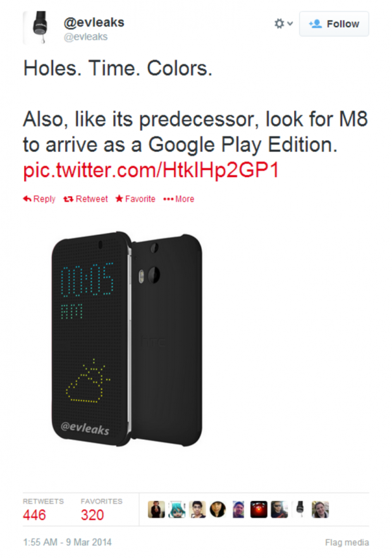Click the dark oval face avatar
The image size is (392, 558).
217,509
